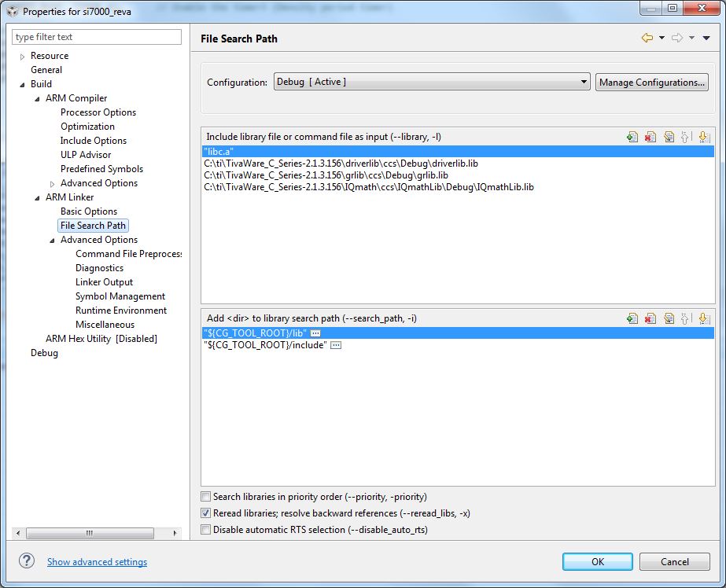Open Diagnostics page under linker

pos(100,268)
